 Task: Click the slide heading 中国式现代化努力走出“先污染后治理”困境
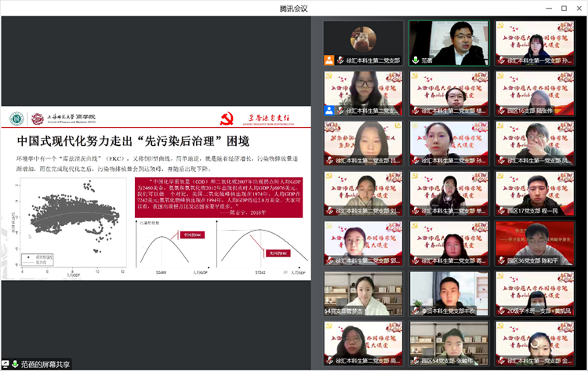[x=133, y=141]
